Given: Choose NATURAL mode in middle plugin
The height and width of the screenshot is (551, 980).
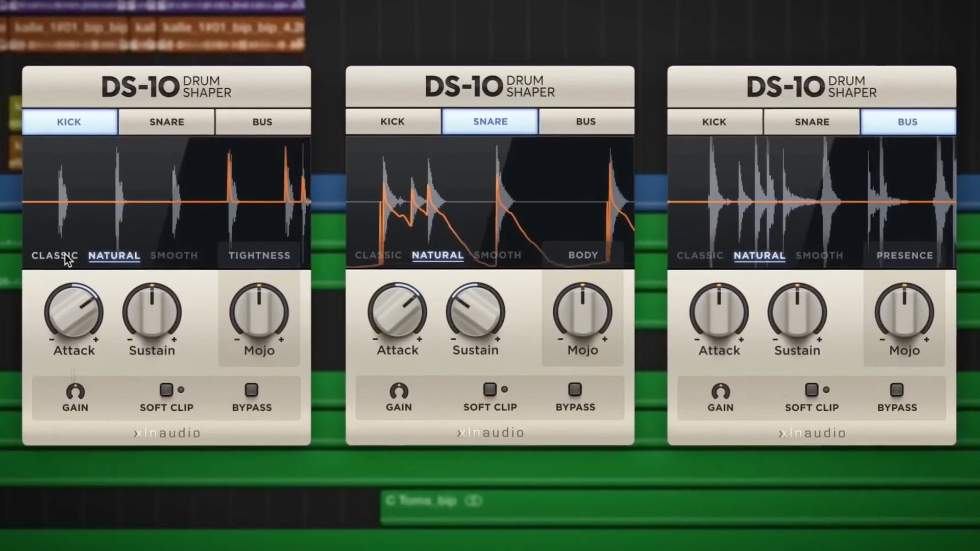Looking at the screenshot, I should [x=437, y=255].
